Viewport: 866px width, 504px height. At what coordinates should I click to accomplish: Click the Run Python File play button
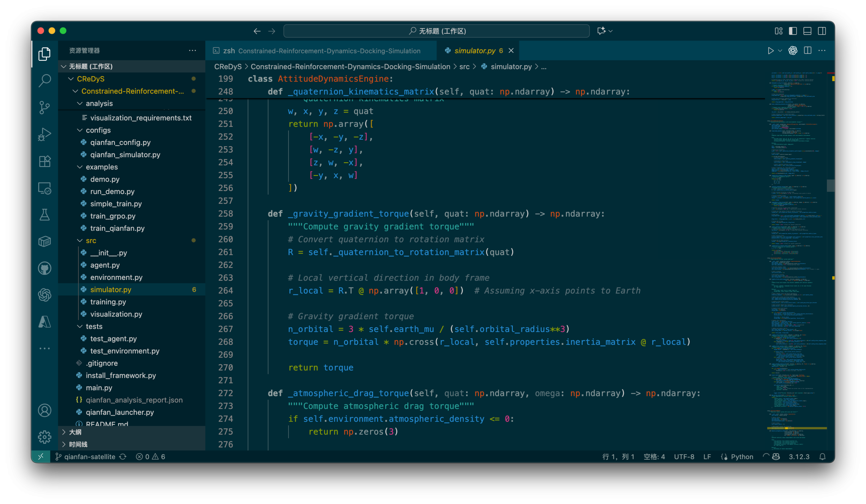(x=771, y=50)
